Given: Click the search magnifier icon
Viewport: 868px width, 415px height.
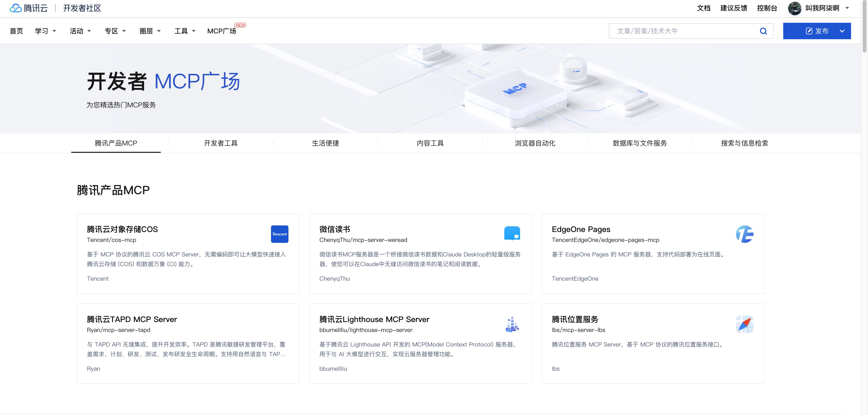Looking at the screenshot, I should tap(763, 31).
